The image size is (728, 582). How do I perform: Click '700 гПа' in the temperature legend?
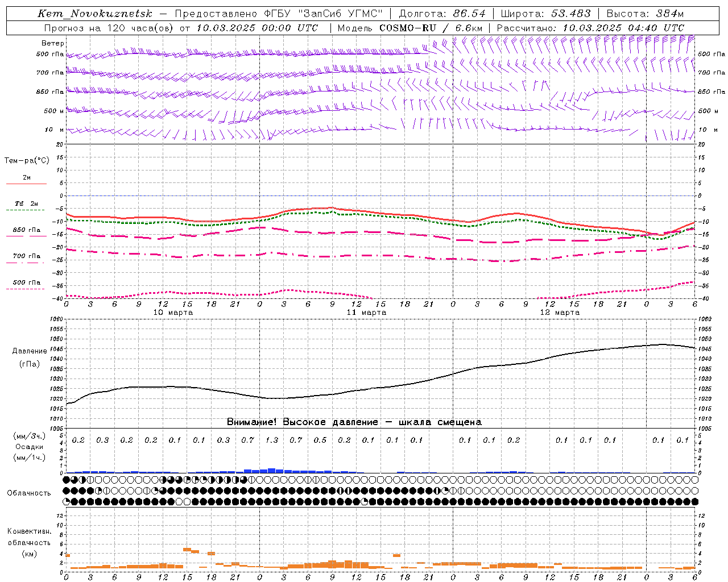pyautogui.click(x=27, y=256)
